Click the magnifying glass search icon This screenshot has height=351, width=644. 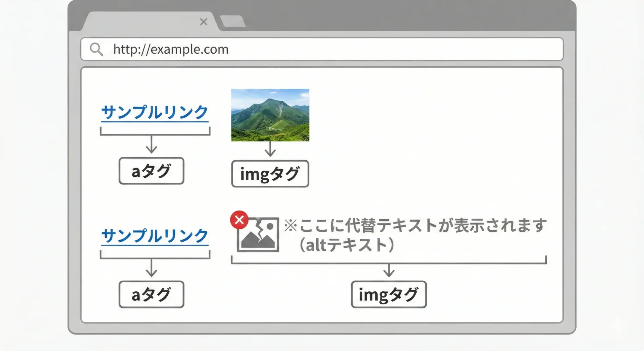click(x=96, y=49)
